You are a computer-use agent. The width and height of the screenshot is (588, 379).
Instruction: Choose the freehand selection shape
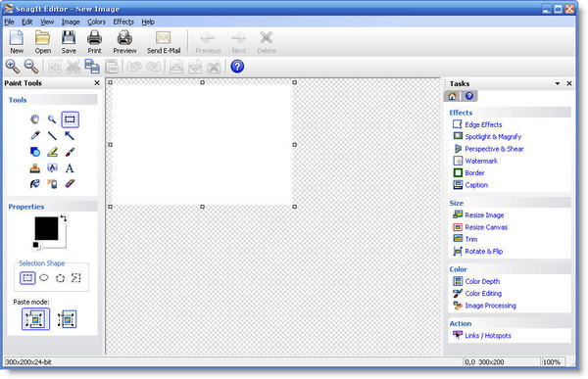(x=76, y=278)
